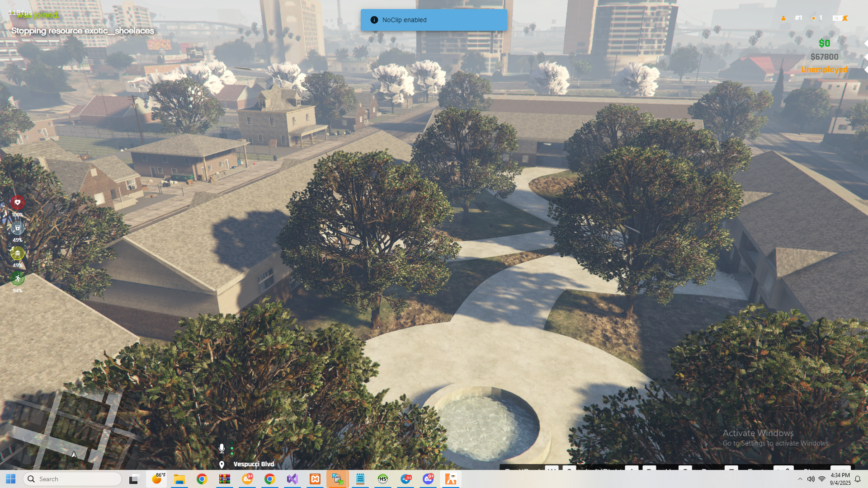
Task: Click the NoClip enabled notification banner
Action: click(x=434, y=20)
